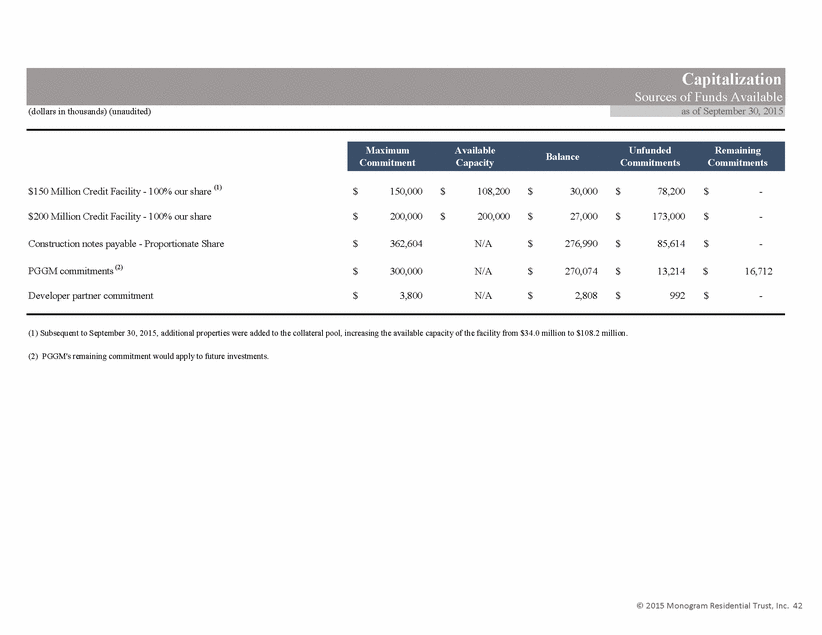Image resolution: width=822 pixels, height=635 pixels.
Task: Select the Unfunded Commitments column header
Action: 650,156
